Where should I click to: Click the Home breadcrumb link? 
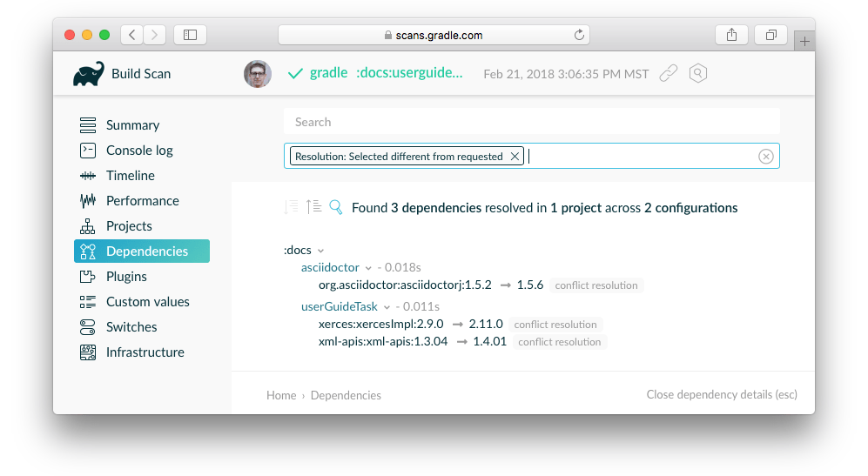click(x=281, y=395)
